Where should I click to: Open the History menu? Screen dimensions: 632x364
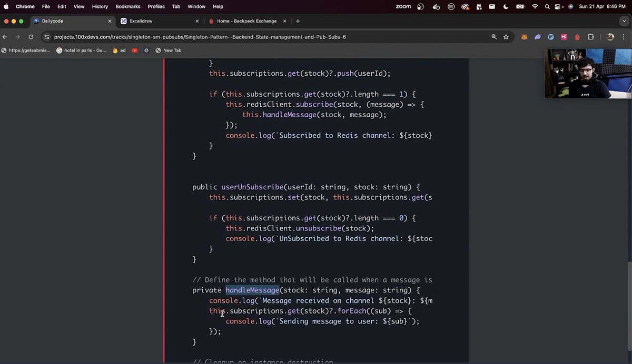click(x=100, y=6)
